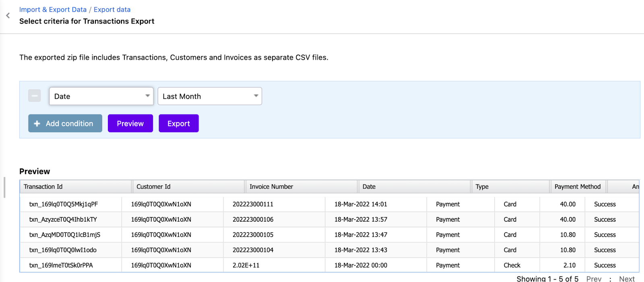This screenshot has height=282, width=644.
Task: Open the Import & Export Data breadcrumb
Action: click(x=53, y=10)
